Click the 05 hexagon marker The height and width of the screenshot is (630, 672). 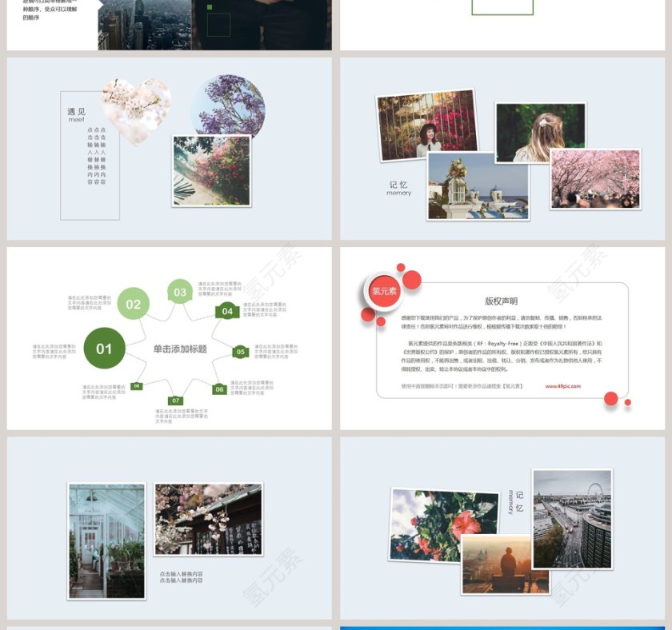pos(240,352)
